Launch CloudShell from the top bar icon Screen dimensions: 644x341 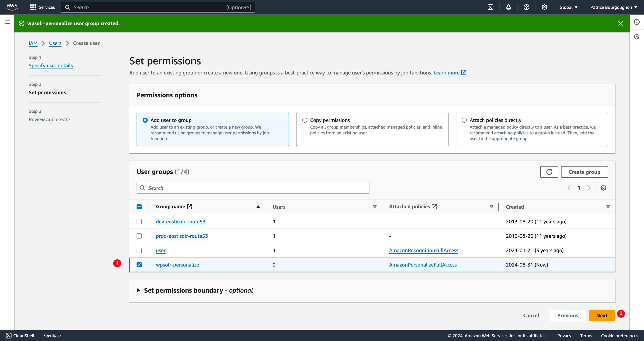pyautogui.click(x=491, y=7)
